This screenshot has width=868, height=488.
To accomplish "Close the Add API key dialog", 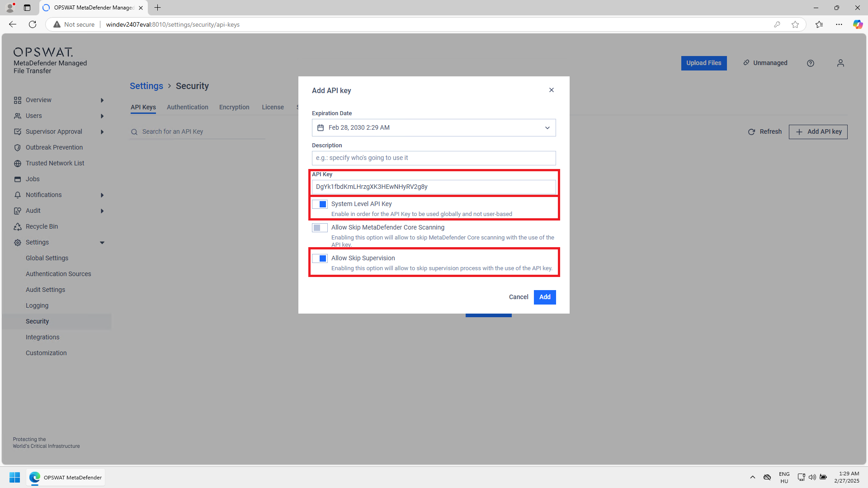I will pyautogui.click(x=551, y=90).
